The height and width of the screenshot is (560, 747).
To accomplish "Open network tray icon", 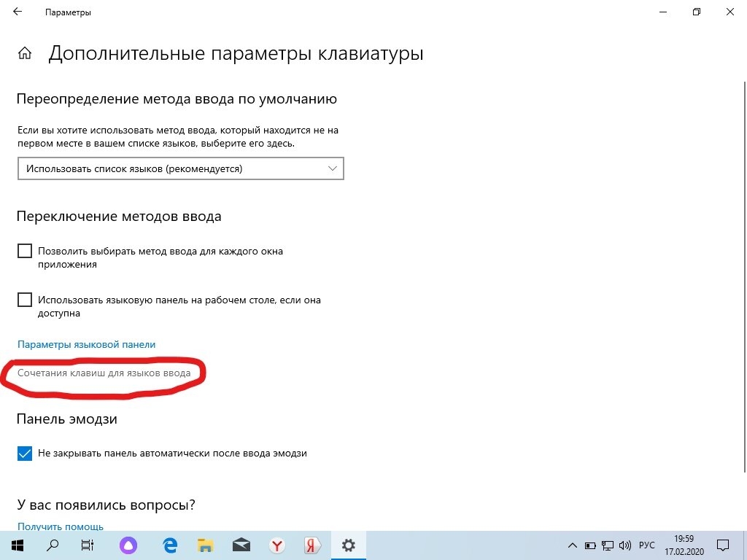I will pos(608,545).
